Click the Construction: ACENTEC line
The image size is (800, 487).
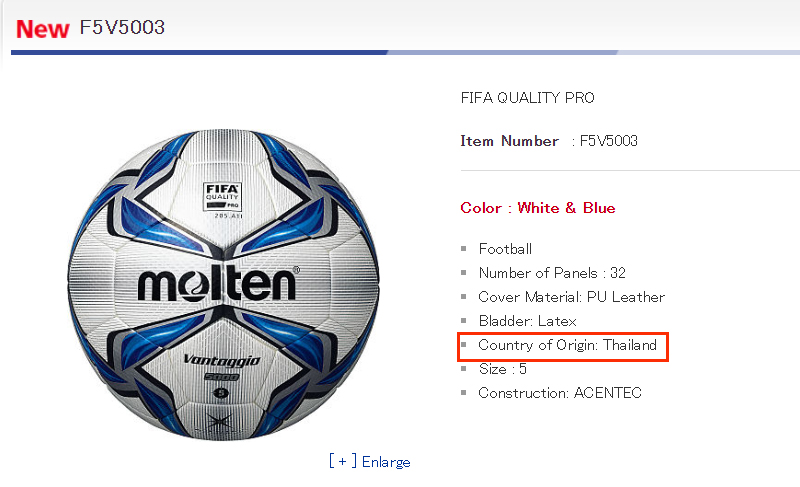(x=560, y=393)
